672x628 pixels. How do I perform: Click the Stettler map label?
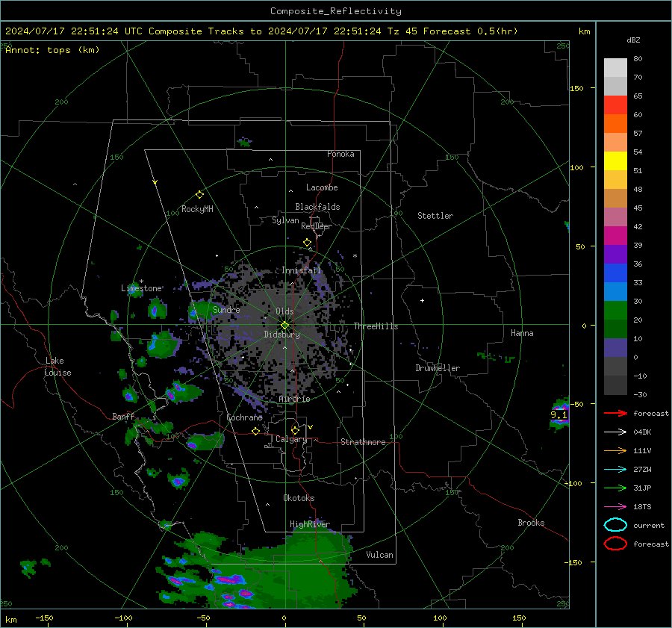(x=435, y=216)
